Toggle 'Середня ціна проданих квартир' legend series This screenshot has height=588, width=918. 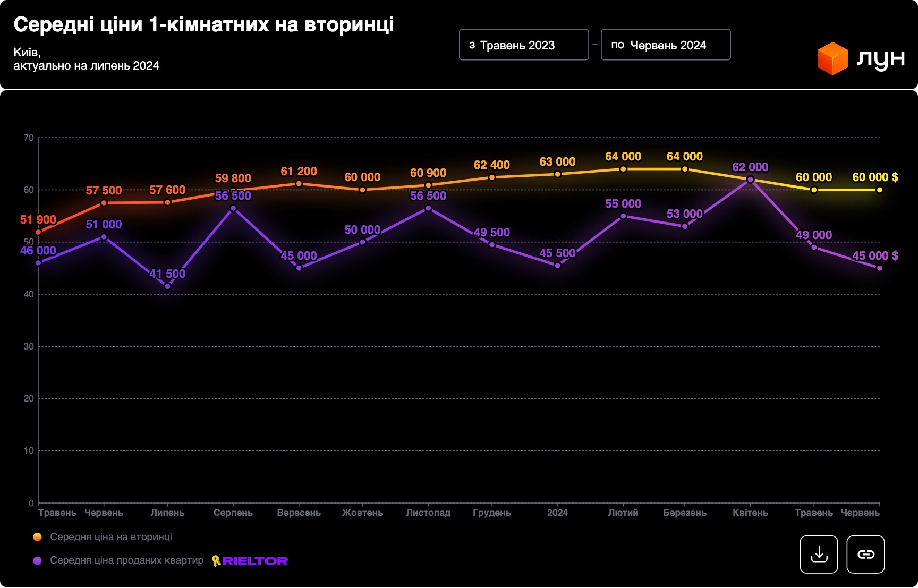[x=126, y=560]
